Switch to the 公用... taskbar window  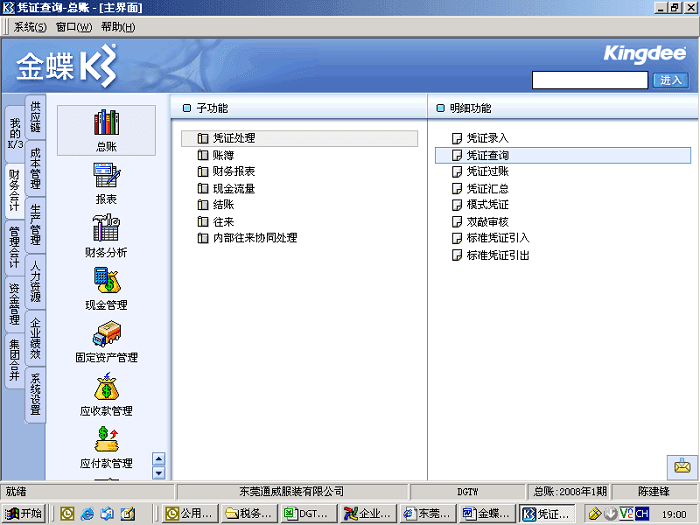tap(190, 514)
